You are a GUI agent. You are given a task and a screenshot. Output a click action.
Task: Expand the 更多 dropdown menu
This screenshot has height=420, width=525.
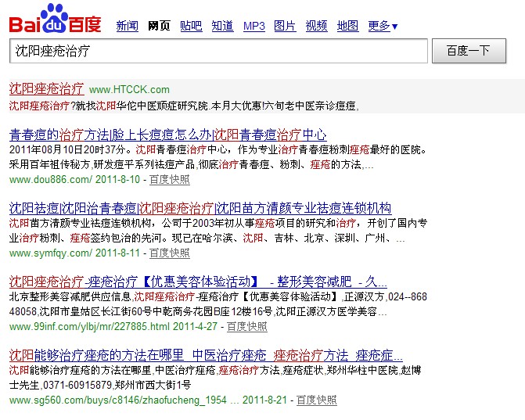383,27
